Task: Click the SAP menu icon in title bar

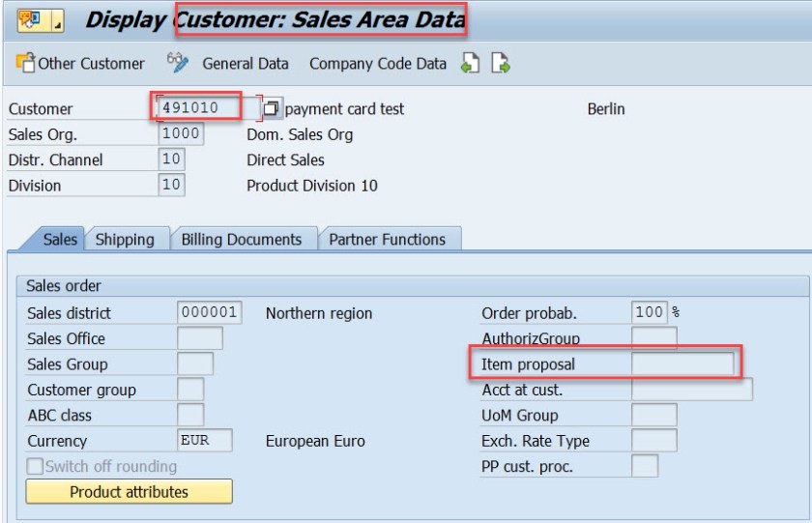Action: tap(30, 19)
